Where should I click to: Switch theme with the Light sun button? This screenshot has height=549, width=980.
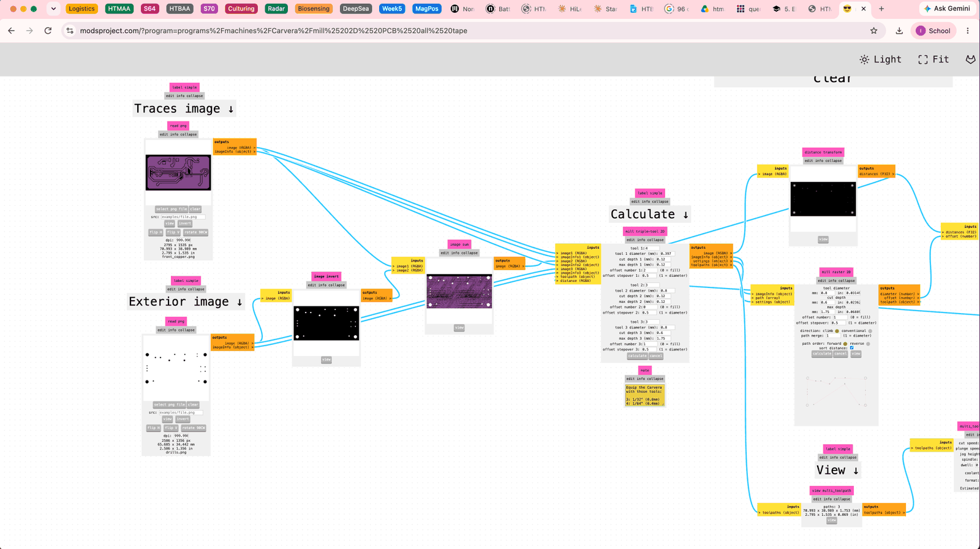coord(881,59)
